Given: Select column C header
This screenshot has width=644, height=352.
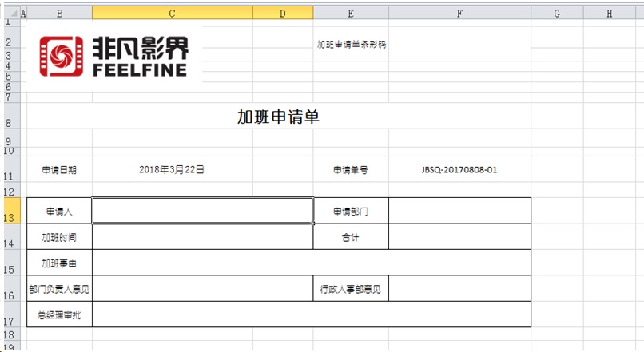Looking at the screenshot, I should pyautogui.click(x=172, y=14).
